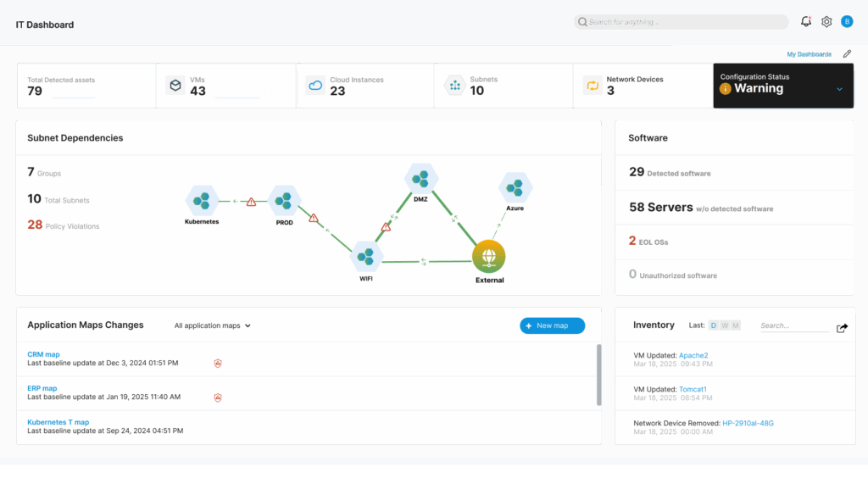868x478 pixels.
Task: Open the Apache2 VM link
Action: 693,355
